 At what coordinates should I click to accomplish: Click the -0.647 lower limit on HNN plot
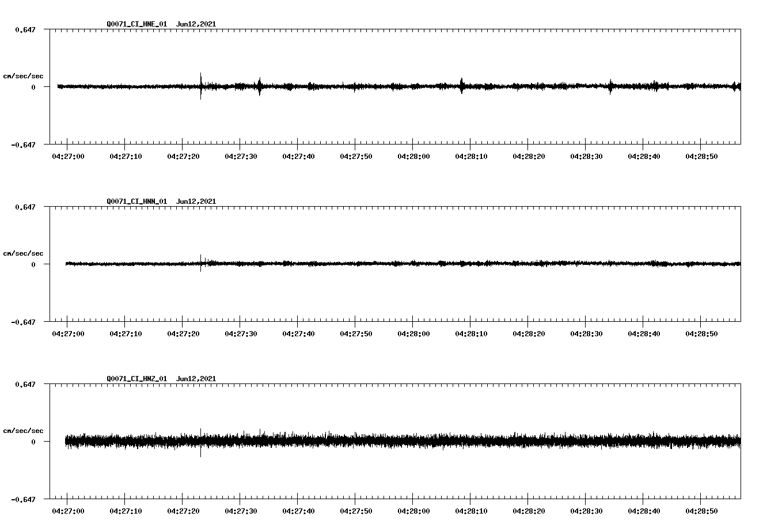tap(23, 322)
